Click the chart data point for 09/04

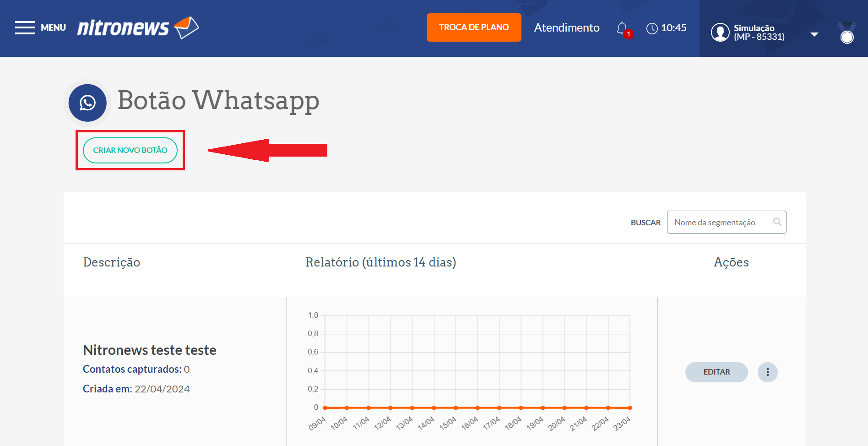point(325,408)
